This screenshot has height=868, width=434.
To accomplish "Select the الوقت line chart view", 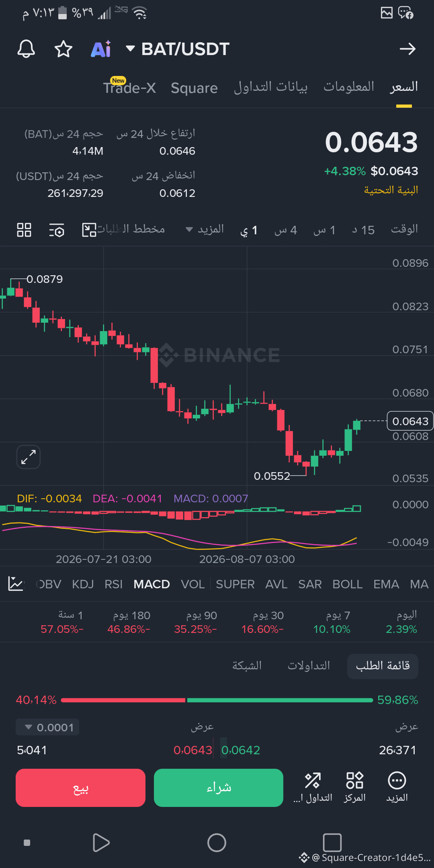I will (x=404, y=229).
